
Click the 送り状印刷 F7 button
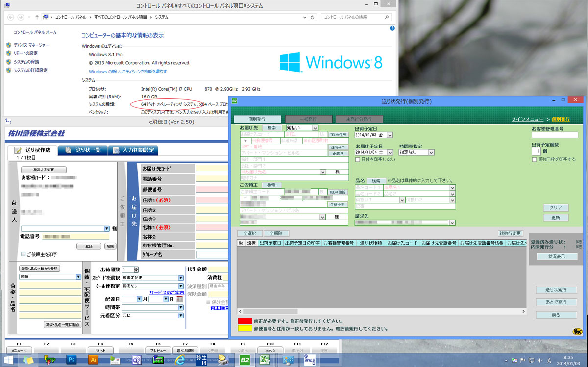tap(185, 351)
